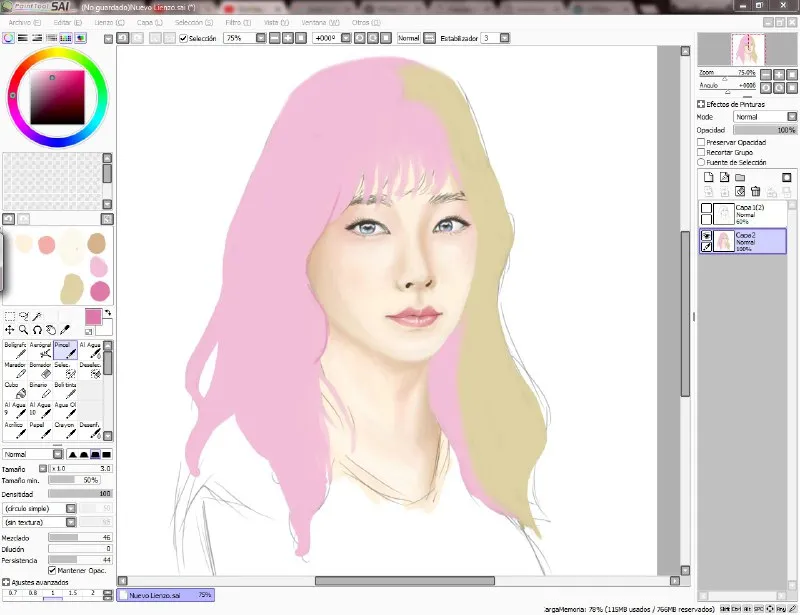This screenshot has width=800, height=615.
Task: Click the navigator canvas thumbnail
Action: (x=747, y=49)
